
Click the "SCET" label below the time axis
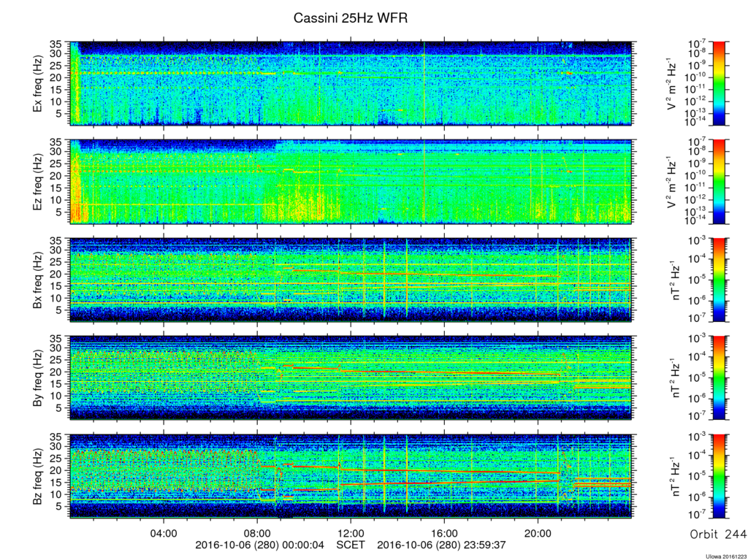pos(351,545)
